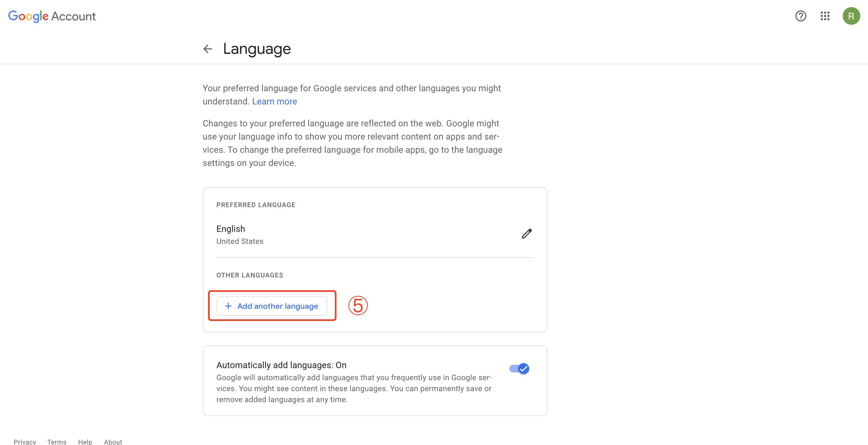Edit preferred language with pencil icon
The height and width of the screenshot is (445, 868).
(x=527, y=233)
